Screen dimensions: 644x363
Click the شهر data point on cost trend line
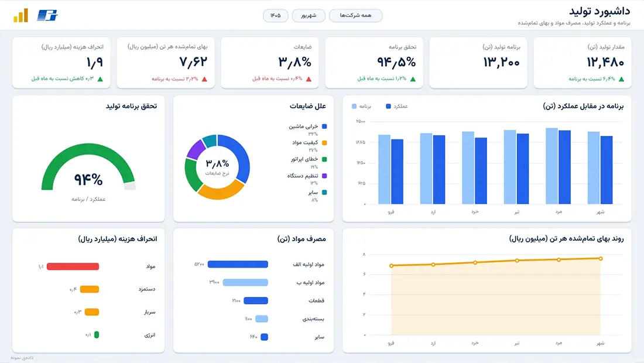(601, 258)
